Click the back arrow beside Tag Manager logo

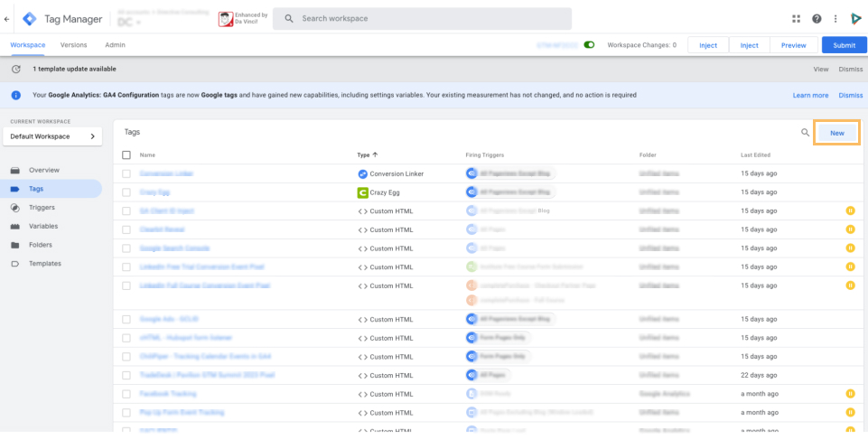[6, 19]
